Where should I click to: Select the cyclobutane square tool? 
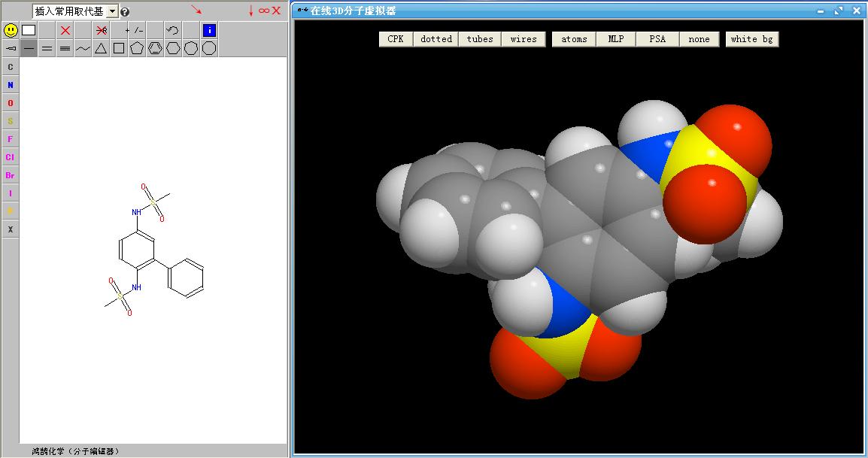[119, 48]
